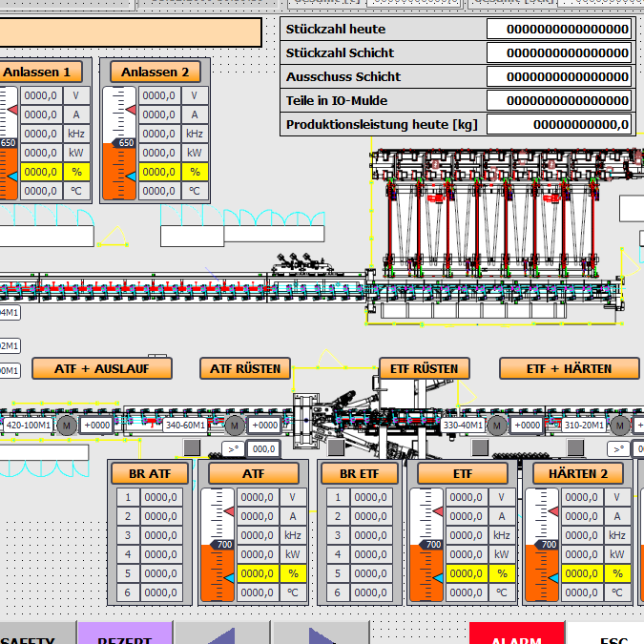The width and height of the screenshot is (644, 644).
Task: Select the ETF + HÄRTEN mode button
Action: [569, 368]
